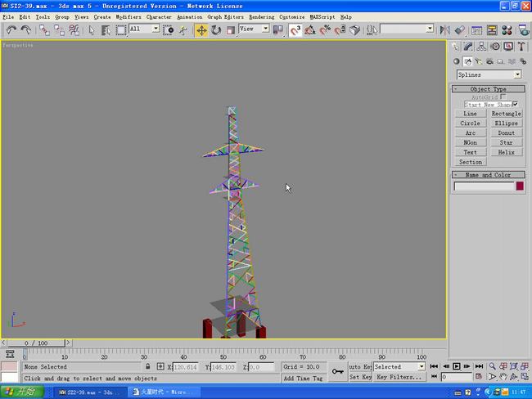Click the object color swatch
532x399 pixels.
pyautogui.click(x=520, y=186)
